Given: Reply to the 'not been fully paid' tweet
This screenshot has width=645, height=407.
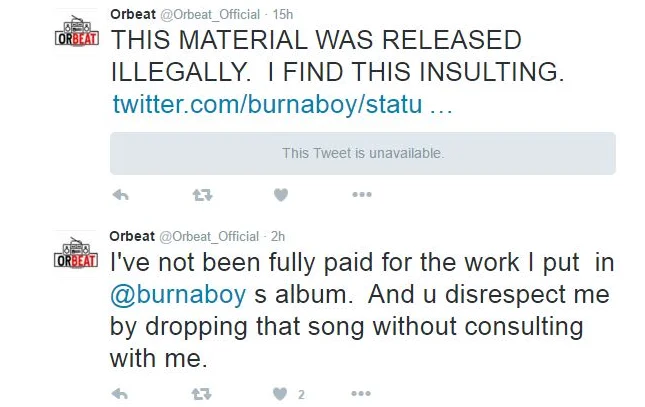Looking at the screenshot, I should click(x=120, y=392).
